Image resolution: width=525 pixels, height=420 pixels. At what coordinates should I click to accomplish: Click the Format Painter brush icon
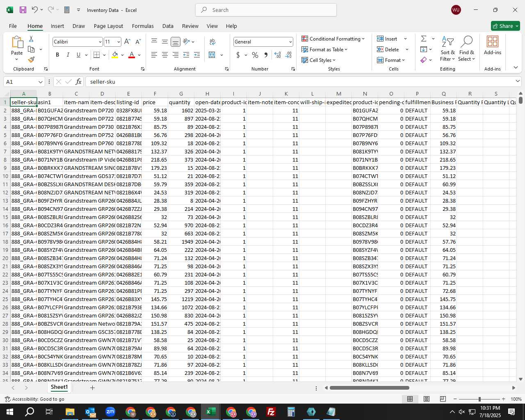coord(31,59)
